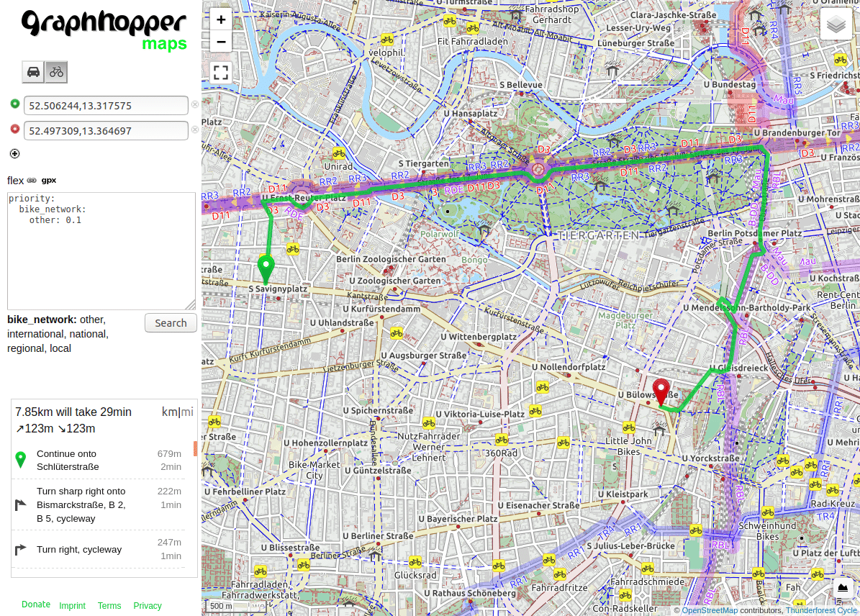This screenshot has height=616, width=860.
Task: Clear the destination coordinates field
Action: (194, 130)
